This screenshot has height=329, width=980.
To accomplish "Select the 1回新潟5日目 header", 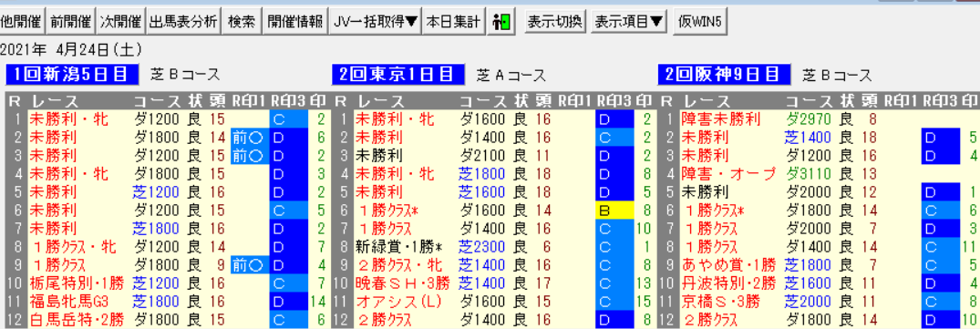I will 72,75.
